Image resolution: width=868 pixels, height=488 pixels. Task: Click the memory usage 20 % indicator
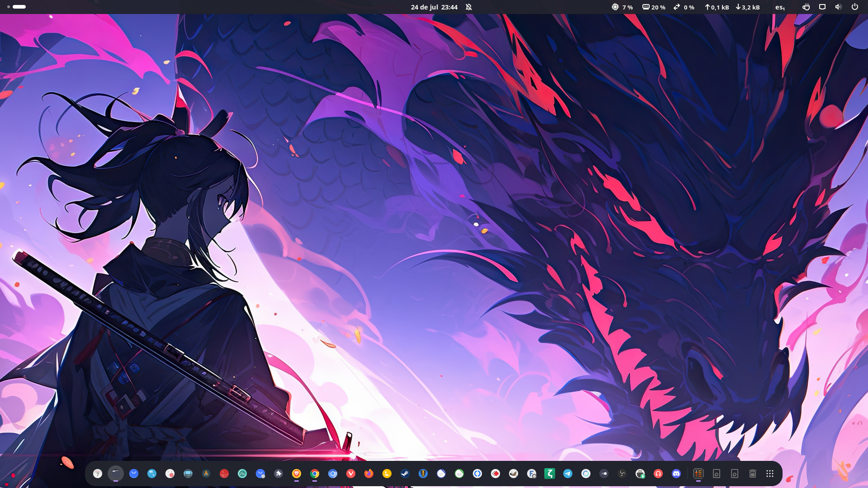(x=654, y=7)
